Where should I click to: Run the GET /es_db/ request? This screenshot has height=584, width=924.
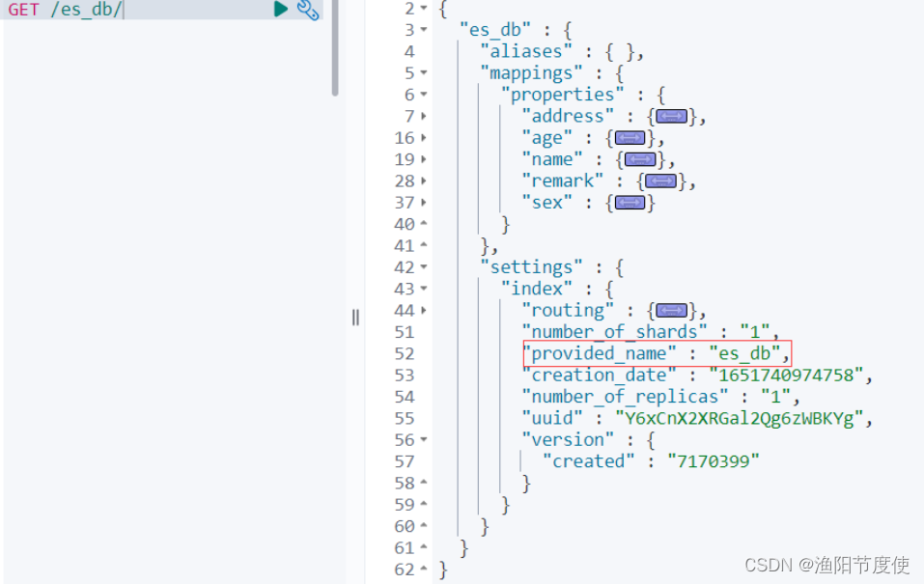[281, 9]
